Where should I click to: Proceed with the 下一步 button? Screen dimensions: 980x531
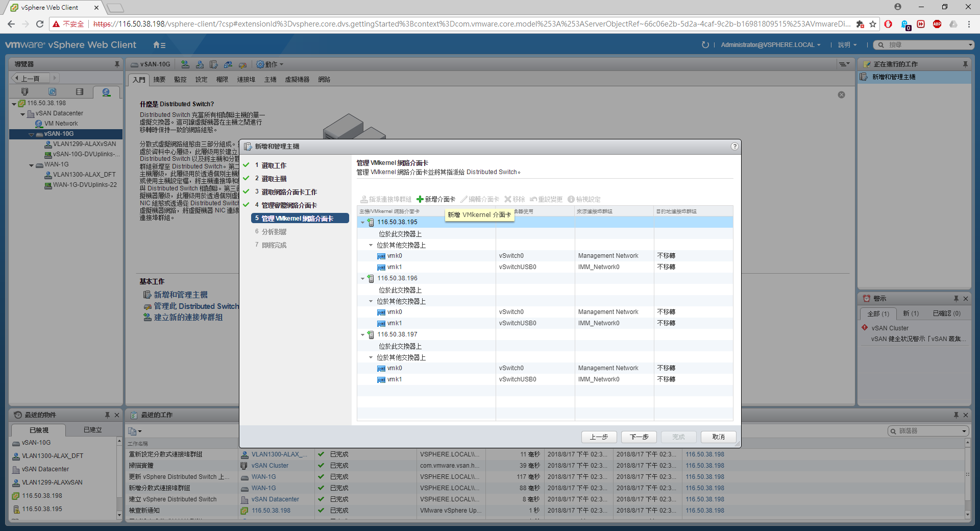639,437
